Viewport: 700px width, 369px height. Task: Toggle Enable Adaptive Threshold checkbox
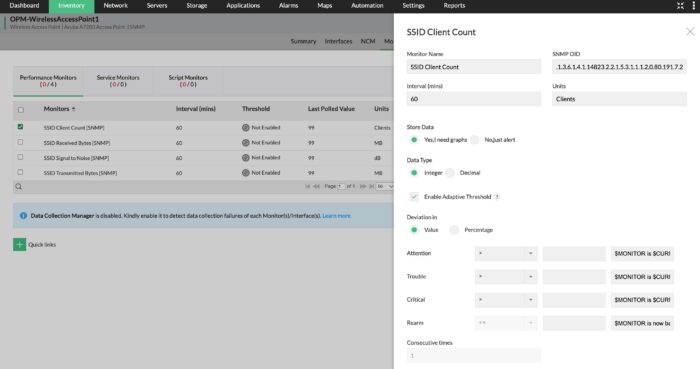click(x=414, y=196)
